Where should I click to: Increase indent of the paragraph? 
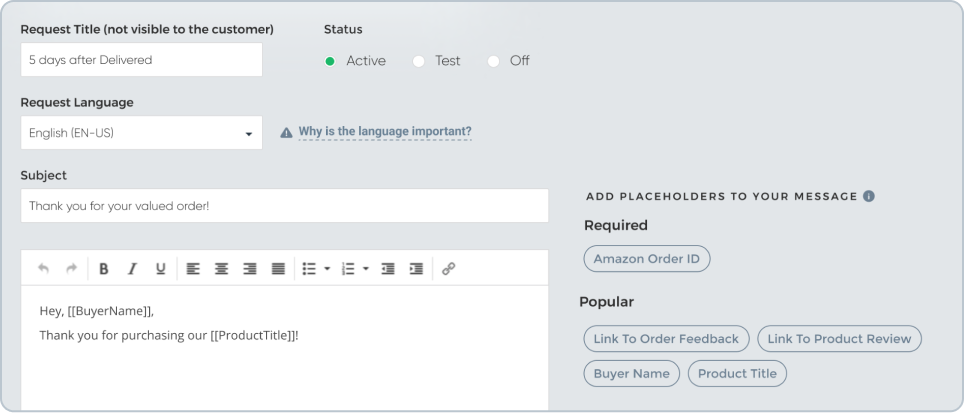416,269
